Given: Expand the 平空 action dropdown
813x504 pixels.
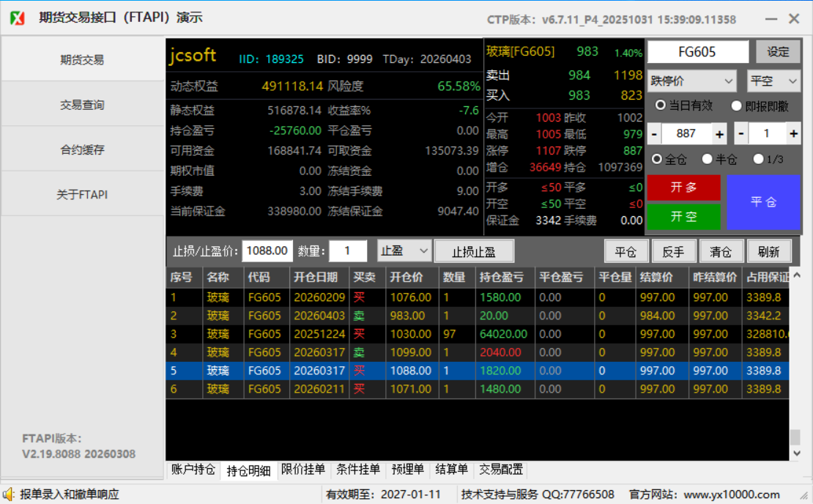Looking at the screenshot, I should [773, 81].
